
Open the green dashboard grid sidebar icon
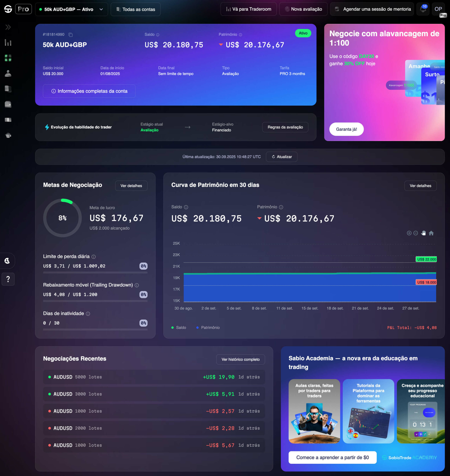point(8,58)
